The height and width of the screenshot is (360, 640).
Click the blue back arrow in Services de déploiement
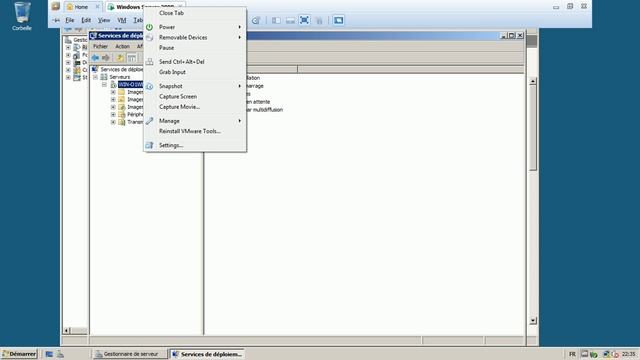click(x=96, y=58)
